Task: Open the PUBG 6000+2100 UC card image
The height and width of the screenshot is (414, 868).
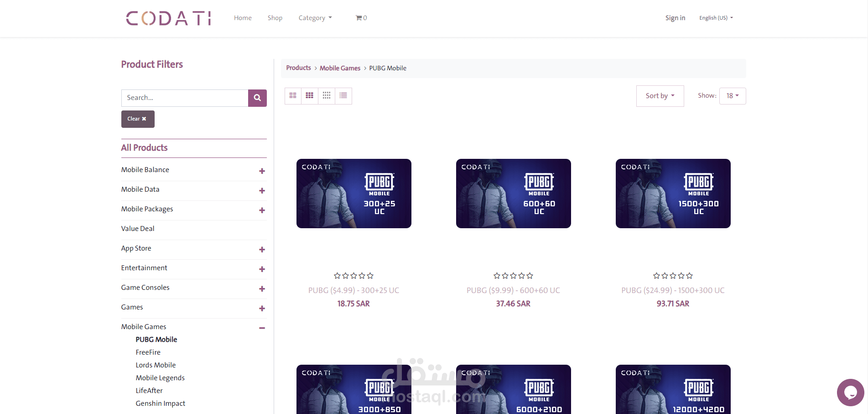Action: click(x=514, y=389)
